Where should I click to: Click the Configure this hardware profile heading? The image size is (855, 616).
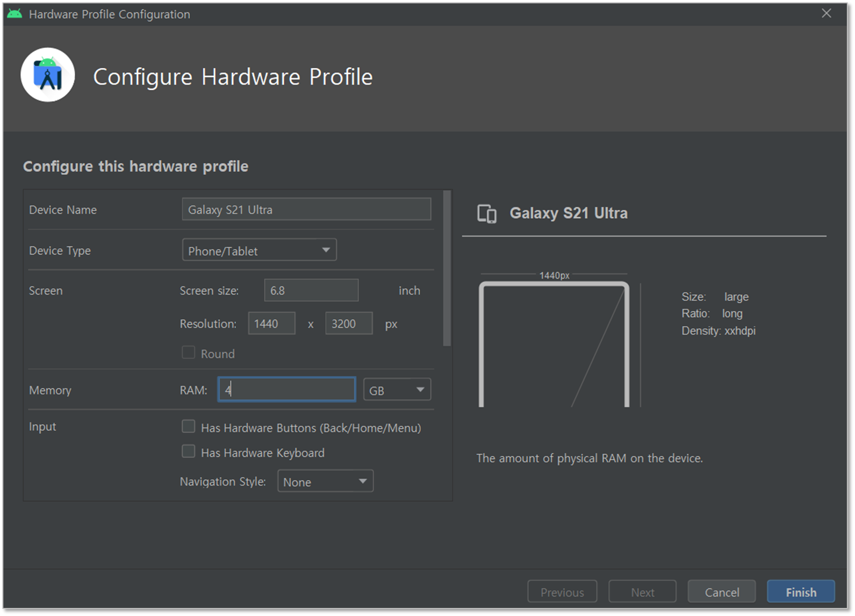point(135,167)
